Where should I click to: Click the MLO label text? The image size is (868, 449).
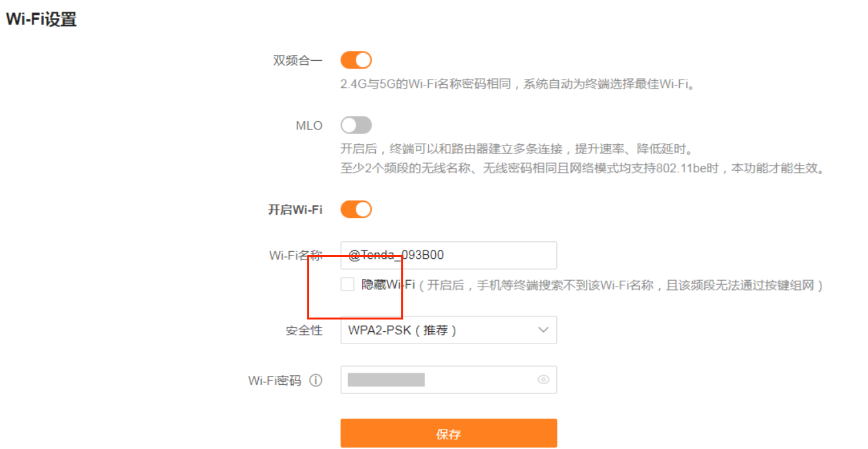point(309,126)
